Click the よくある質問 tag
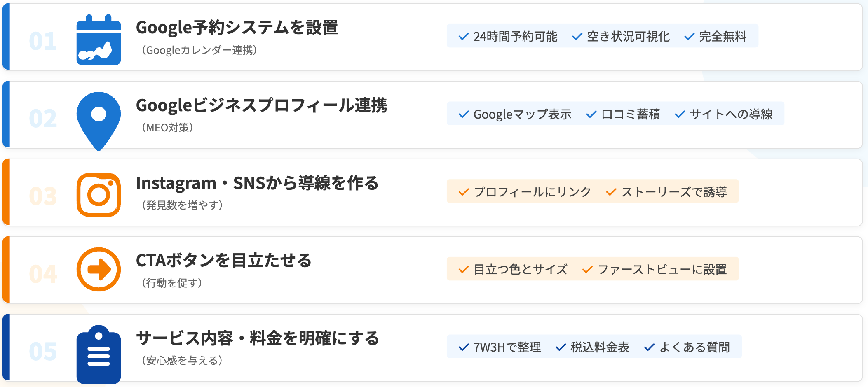 pos(694,347)
